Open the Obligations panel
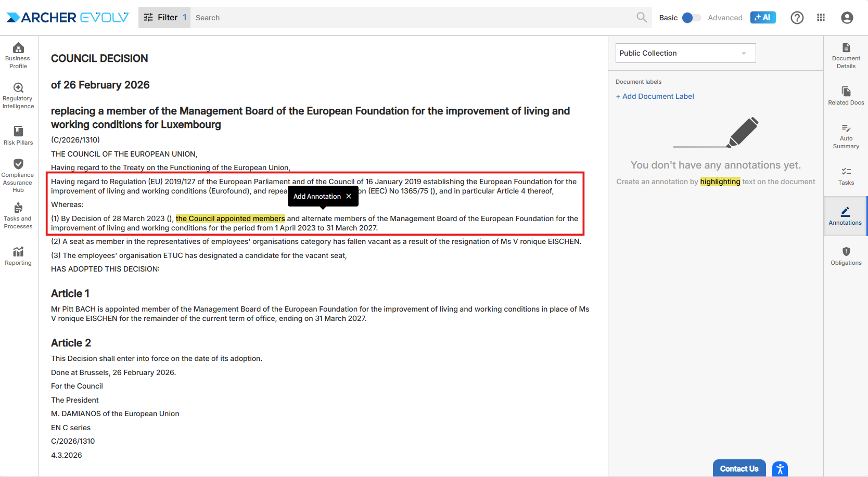868x477 pixels. pos(846,256)
